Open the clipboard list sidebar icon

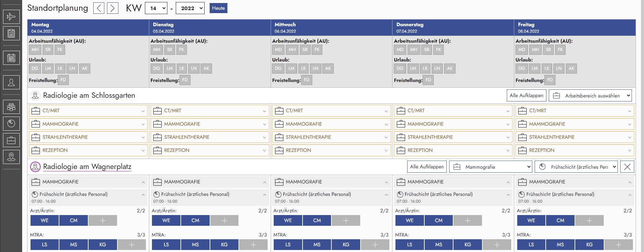click(11, 33)
